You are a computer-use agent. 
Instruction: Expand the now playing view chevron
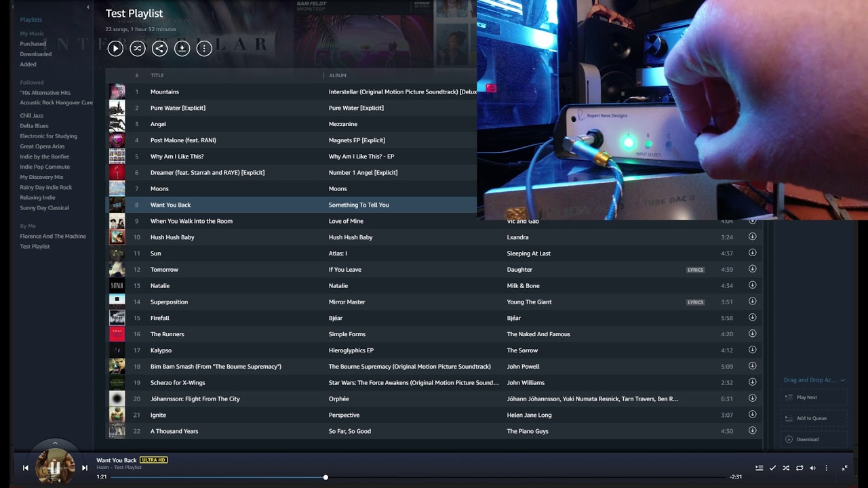click(x=55, y=443)
